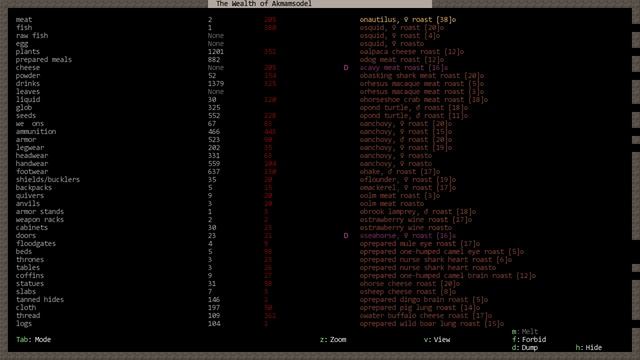The height and width of the screenshot is (360, 640).
Task: Select the leaves category
Action: [28, 91]
